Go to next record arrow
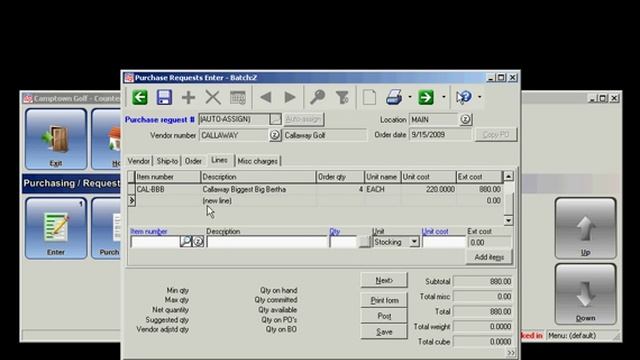 [290, 97]
